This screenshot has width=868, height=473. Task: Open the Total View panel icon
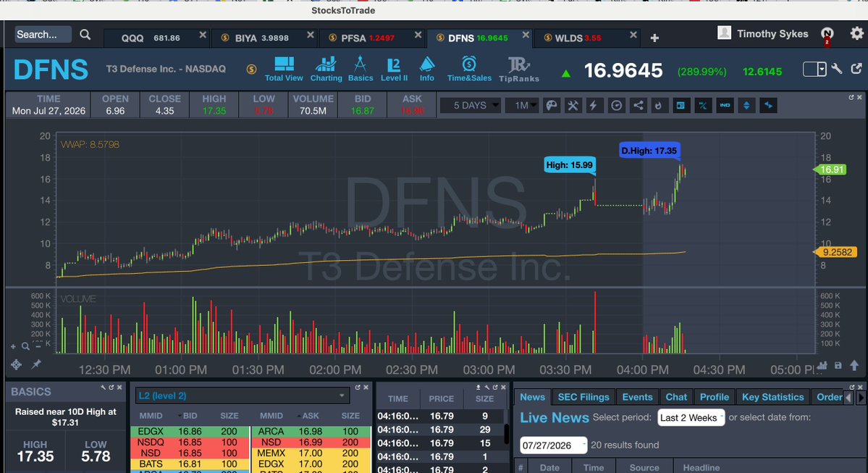(284, 70)
